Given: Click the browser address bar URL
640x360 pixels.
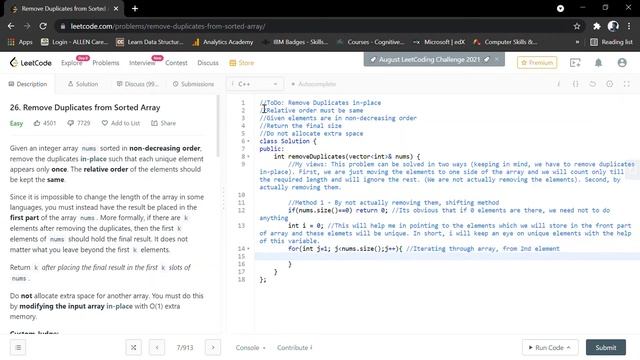Looking at the screenshot, I should [168, 27].
